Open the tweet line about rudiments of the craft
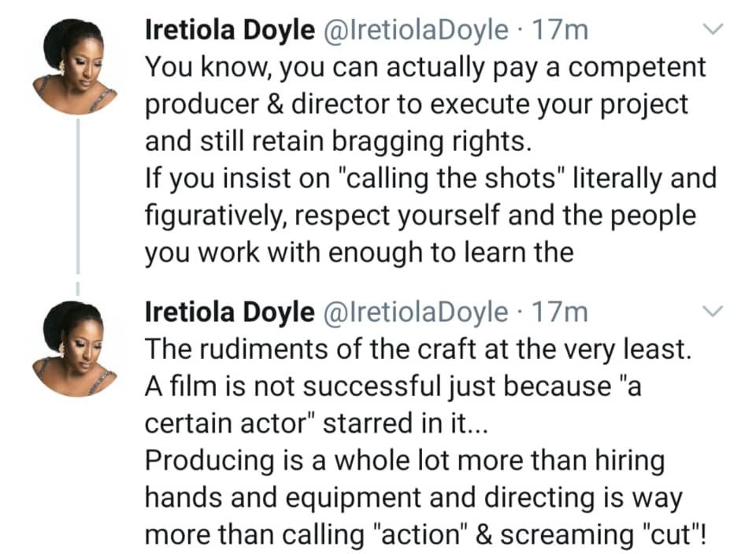This screenshot has height=554, width=756. click(x=418, y=349)
